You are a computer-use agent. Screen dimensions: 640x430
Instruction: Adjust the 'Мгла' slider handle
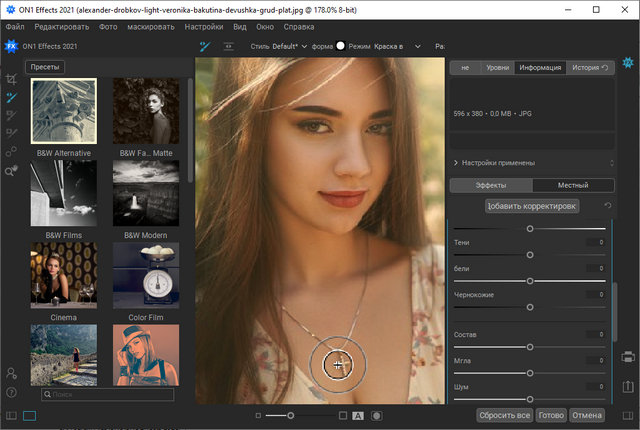point(529,373)
